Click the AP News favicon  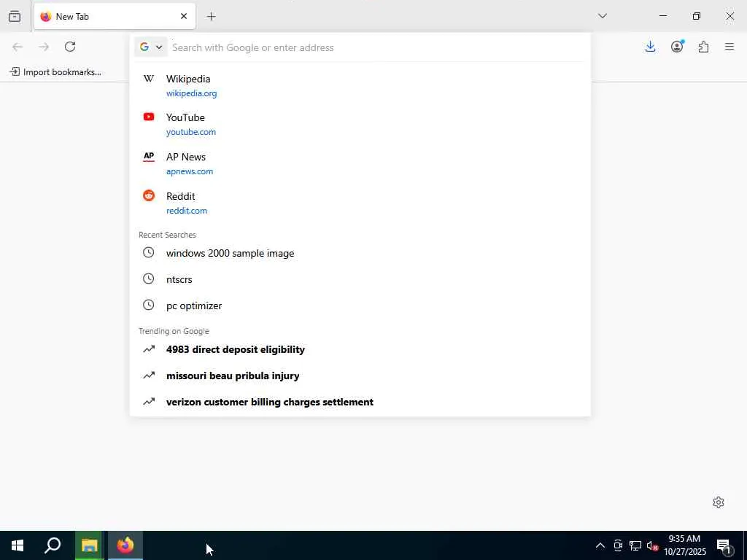[x=149, y=156]
